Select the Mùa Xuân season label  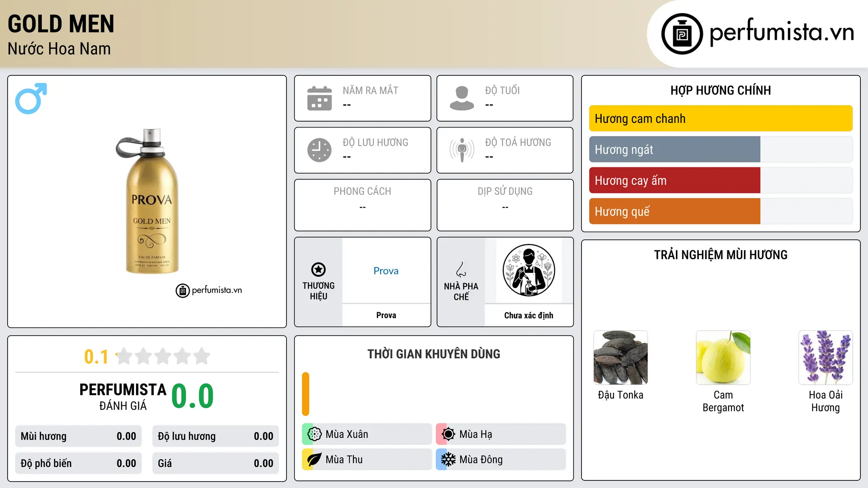pyautogui.click(x=347, y=434)
